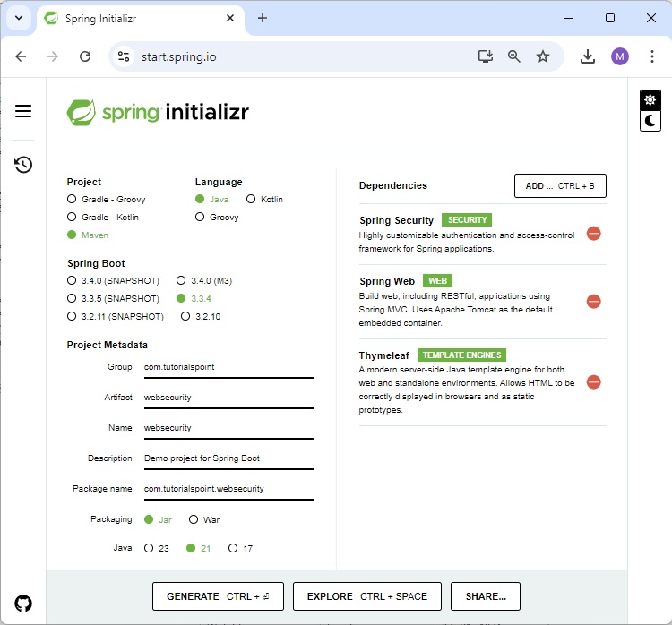Select Gradle - Groovy project
Screen dimensions: 672x625
tap(107, 199)
